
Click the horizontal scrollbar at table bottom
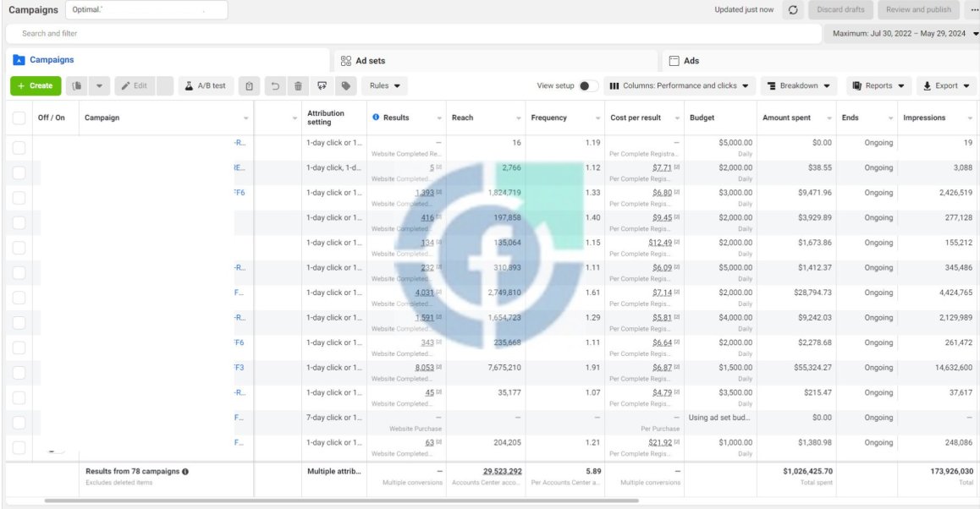341,501
